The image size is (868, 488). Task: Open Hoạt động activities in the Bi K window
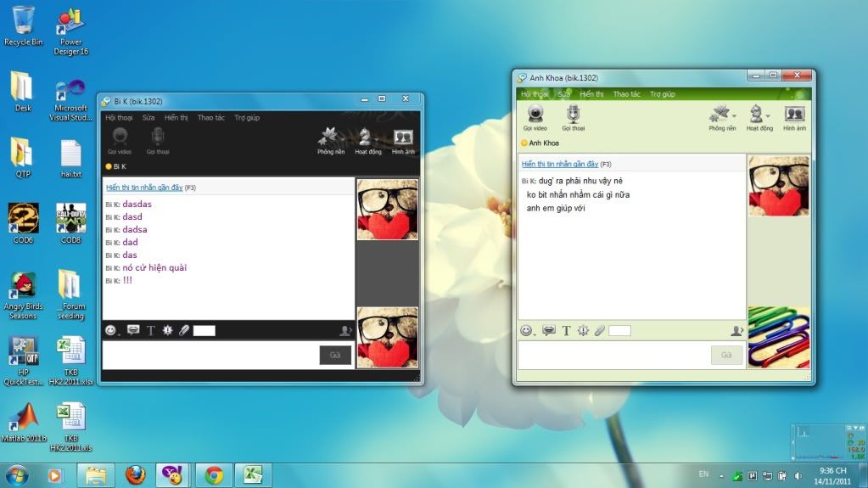(x=367, y=141)
